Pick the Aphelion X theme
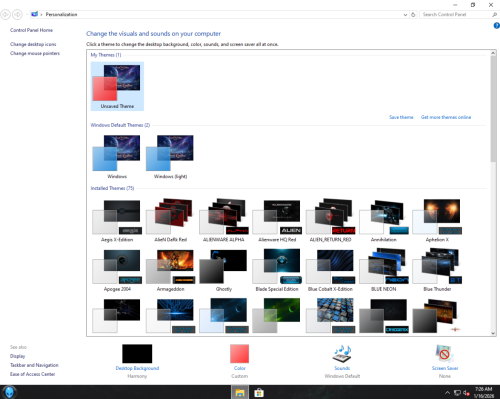500x399 pixels. 437,220
